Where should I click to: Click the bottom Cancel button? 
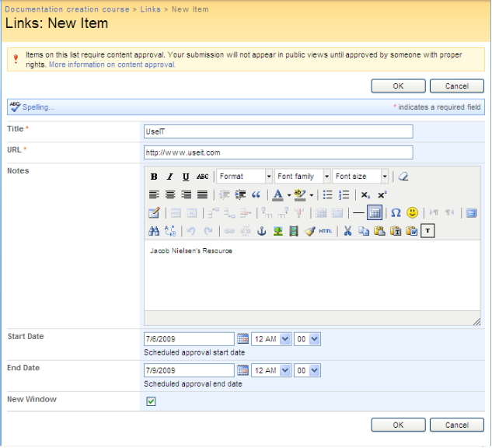point(456,425)
